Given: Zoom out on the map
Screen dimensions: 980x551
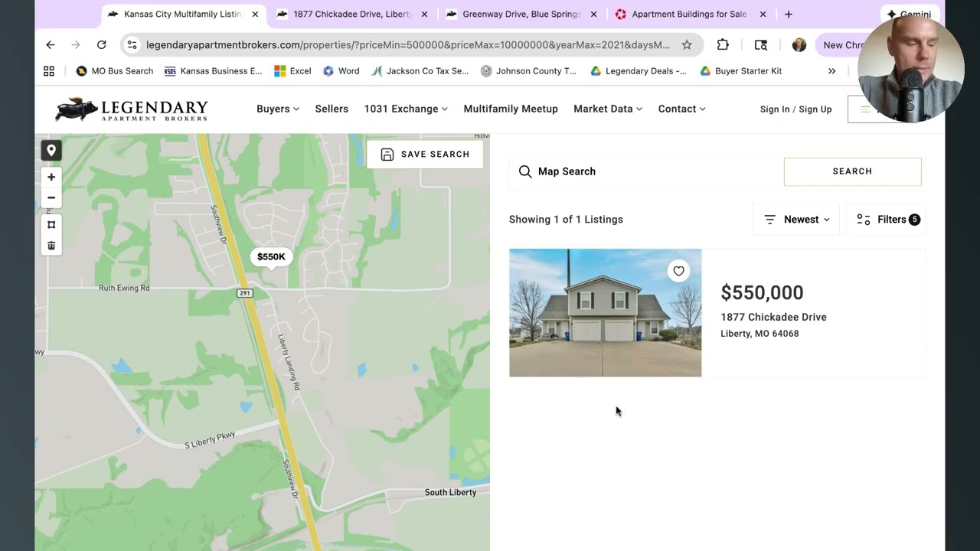Looking at the screenshot, I should tap(51, 197).
